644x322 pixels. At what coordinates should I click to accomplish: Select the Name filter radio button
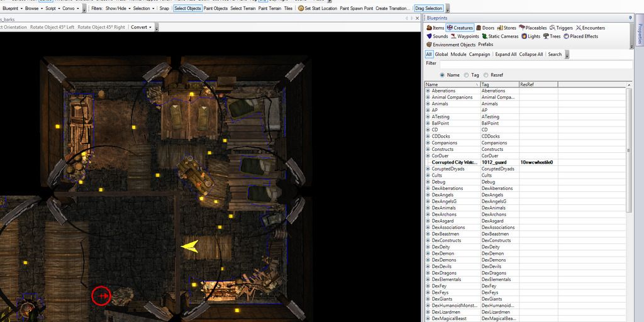[x=443, y=75]
